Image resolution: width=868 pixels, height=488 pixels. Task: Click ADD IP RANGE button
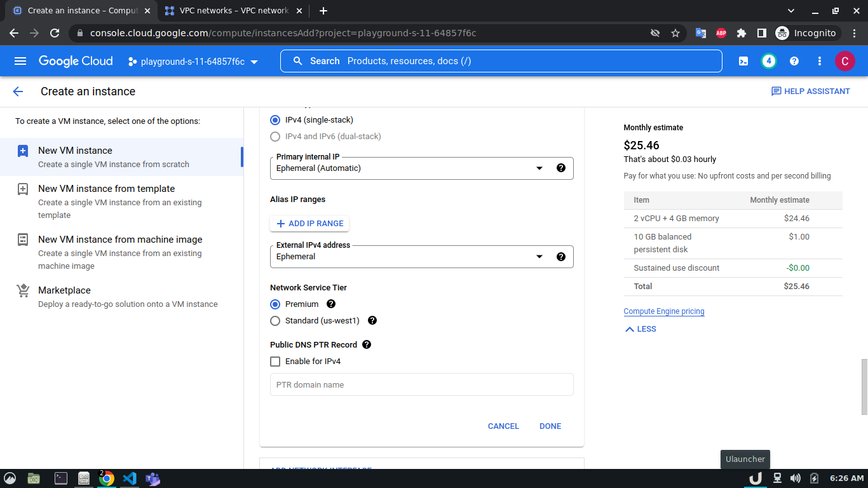pyautogui.click(x=309, y=224)
